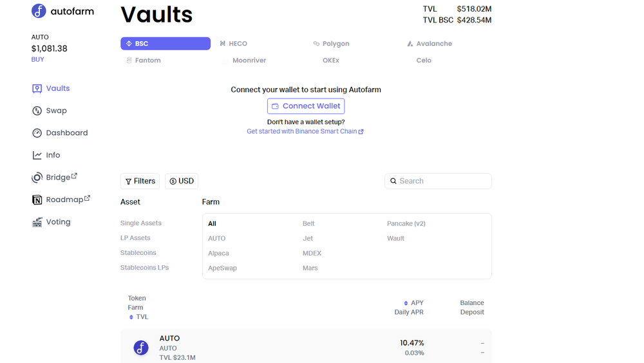This screenshot has height=363, width=644.
Task: Switch to the Polygon chain tab
Action: point(331,44)
